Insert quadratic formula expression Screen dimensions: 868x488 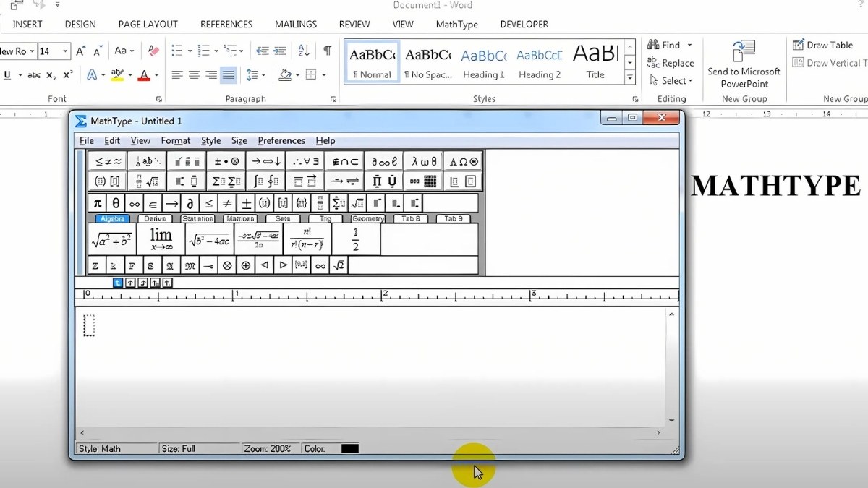tap(258, 239)
